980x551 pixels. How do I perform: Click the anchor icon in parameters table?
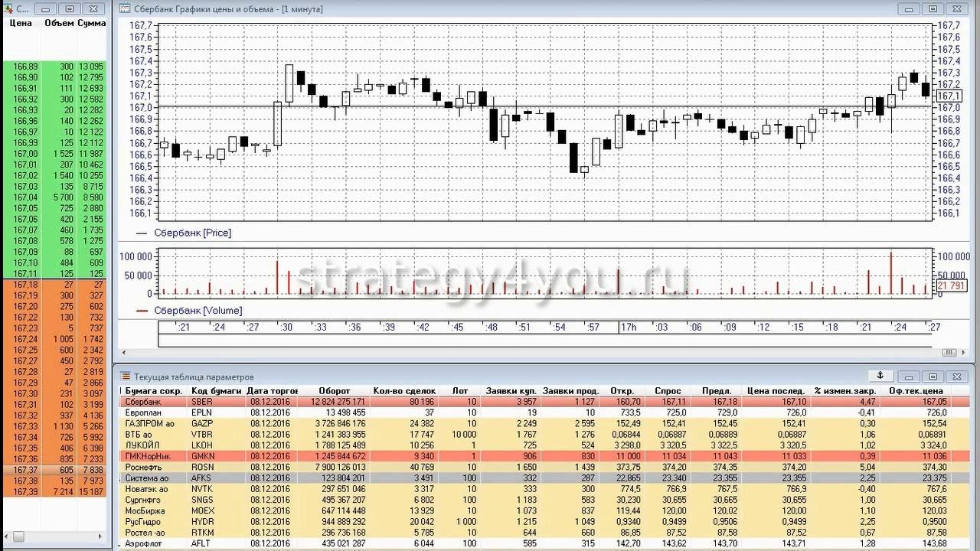tap(880, 376)
